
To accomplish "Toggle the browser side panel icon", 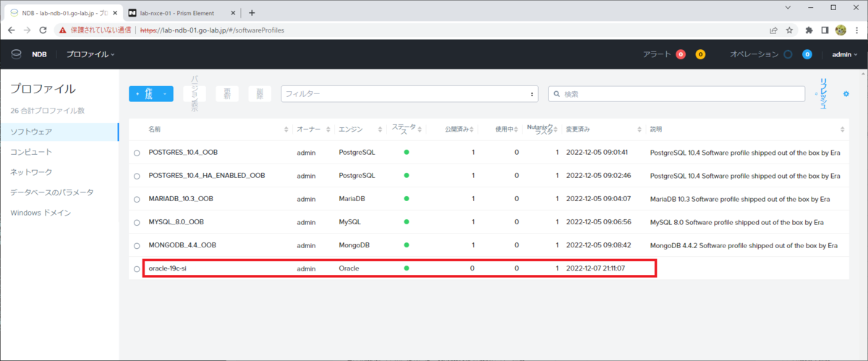I will pos(825,30).
